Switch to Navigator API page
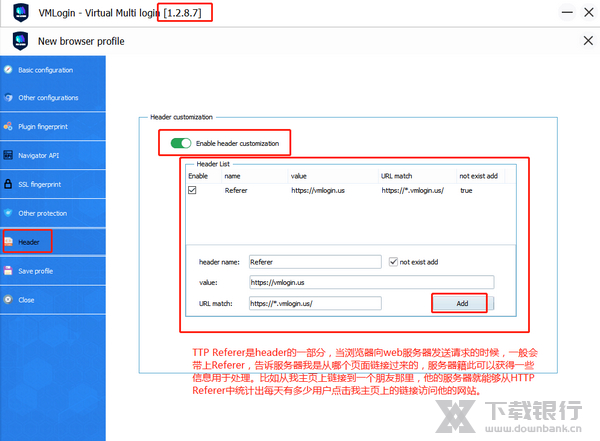600x441 pixels. 53,155
